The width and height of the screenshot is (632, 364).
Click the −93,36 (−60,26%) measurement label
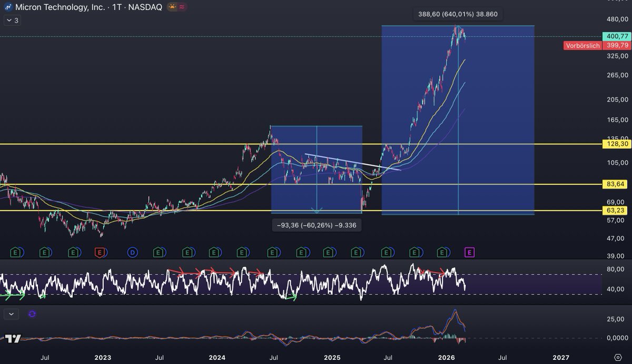[x=317, y=225]
